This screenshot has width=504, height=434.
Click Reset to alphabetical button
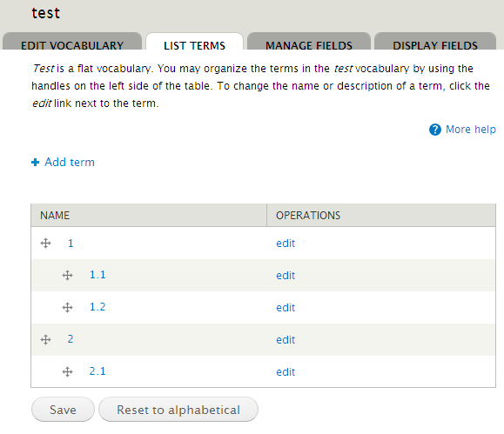(178, 410)
